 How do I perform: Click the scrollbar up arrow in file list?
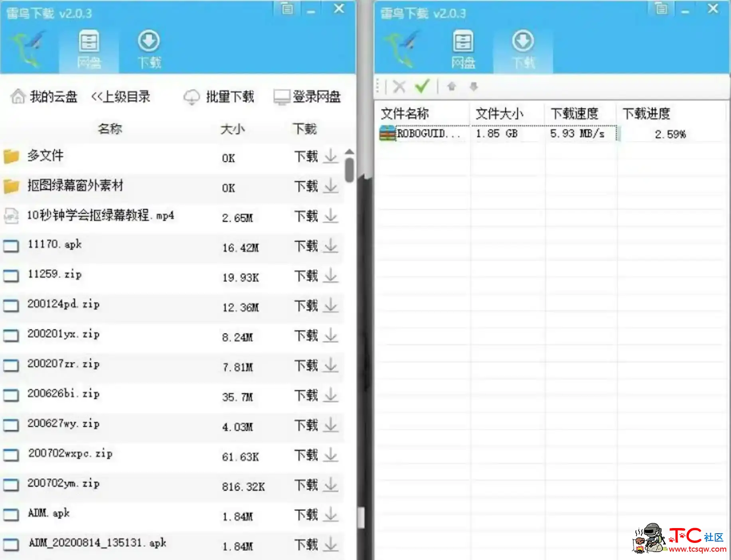350,152
